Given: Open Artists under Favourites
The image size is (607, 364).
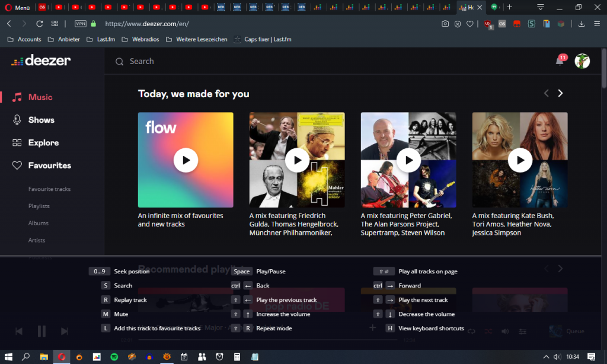Looking at the screenshot, I should 37,240.
